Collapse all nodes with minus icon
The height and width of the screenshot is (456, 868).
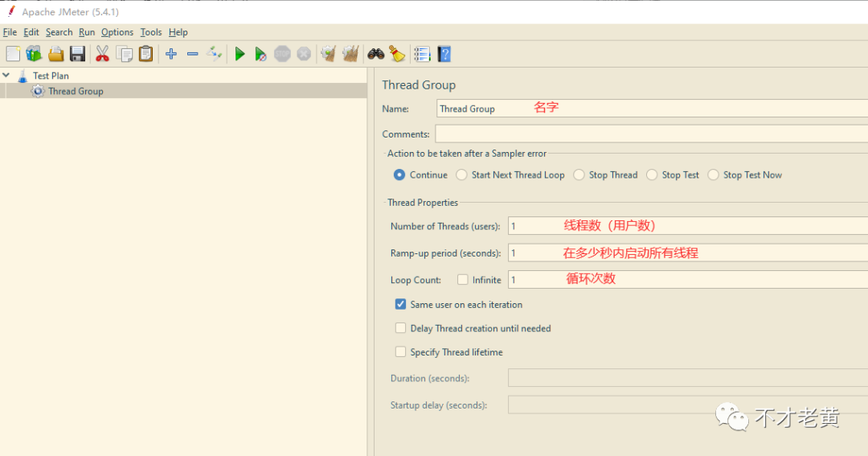pyautogui.click(x=193, y=54)
